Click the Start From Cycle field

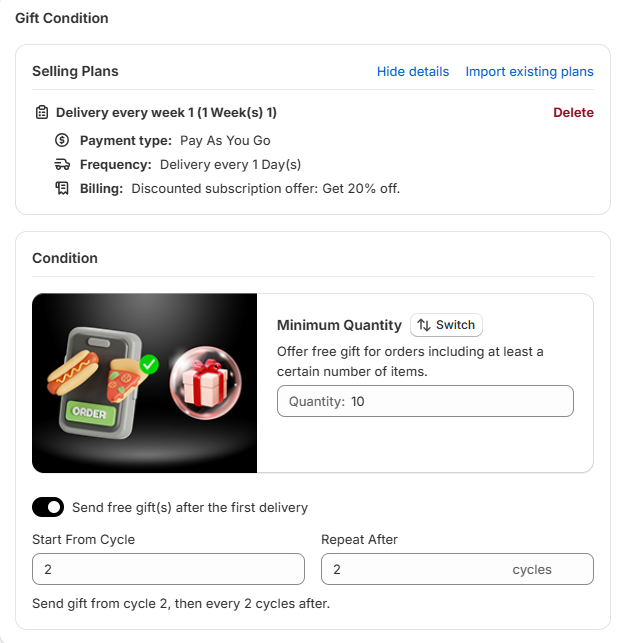coord(168,569)
